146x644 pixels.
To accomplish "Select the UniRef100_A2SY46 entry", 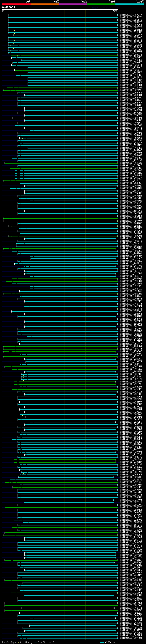I will click(131, 70).
